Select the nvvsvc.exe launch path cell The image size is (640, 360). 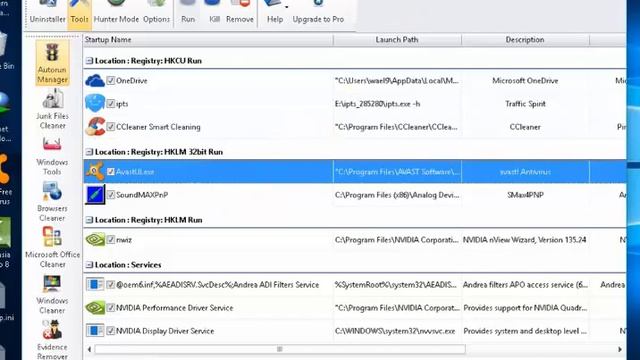pyautogui.click(x=397, y=331)
